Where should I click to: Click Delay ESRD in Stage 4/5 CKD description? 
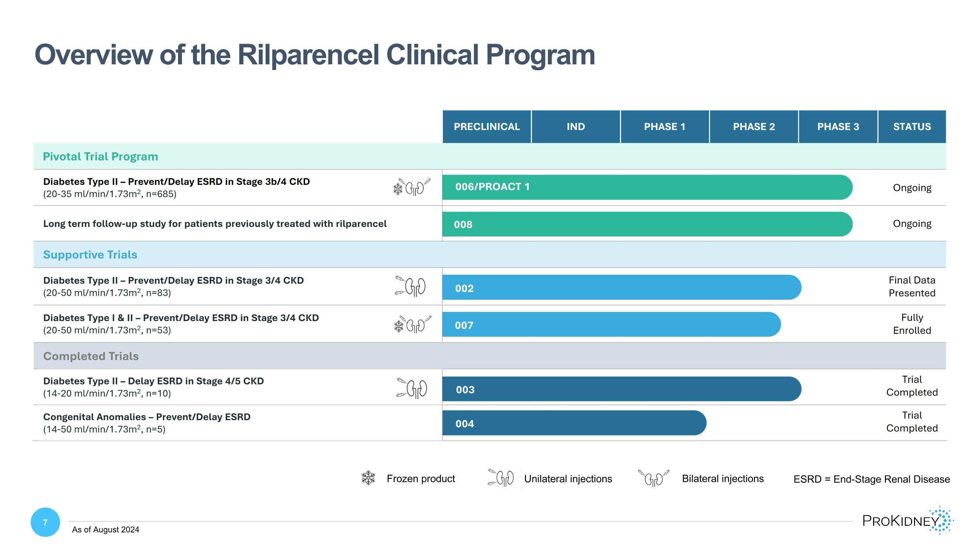[x=153, y=381]
